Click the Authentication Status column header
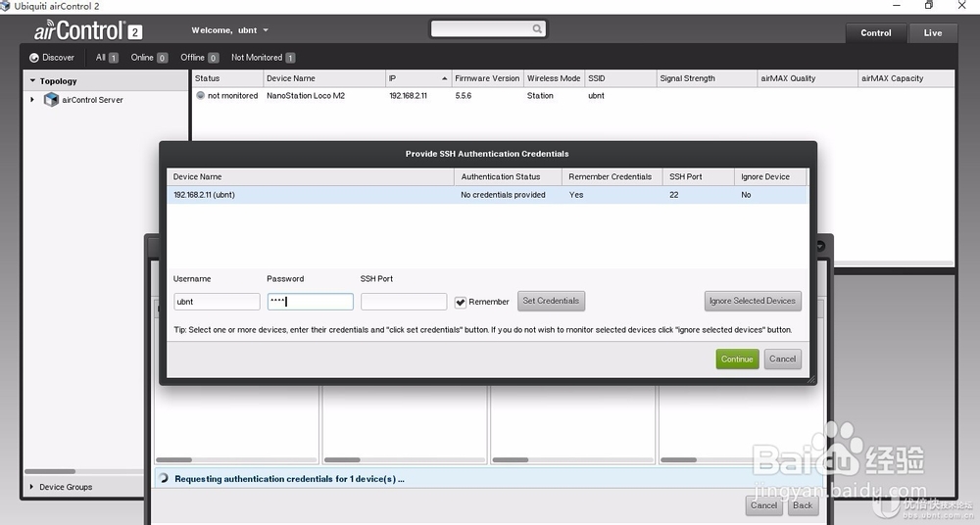This screenshot has height=525, width=980. point(508,177)
